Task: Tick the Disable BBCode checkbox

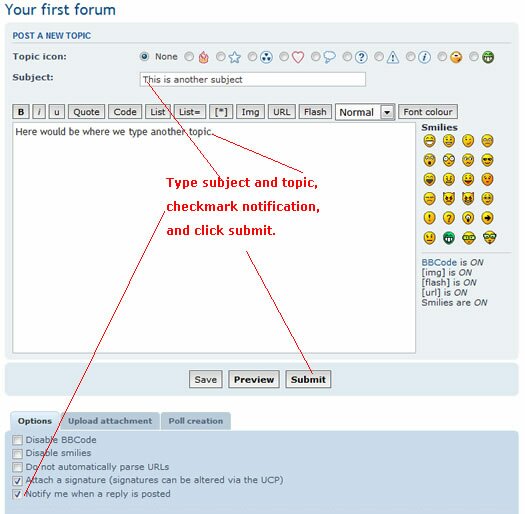Action: (17, 440)
